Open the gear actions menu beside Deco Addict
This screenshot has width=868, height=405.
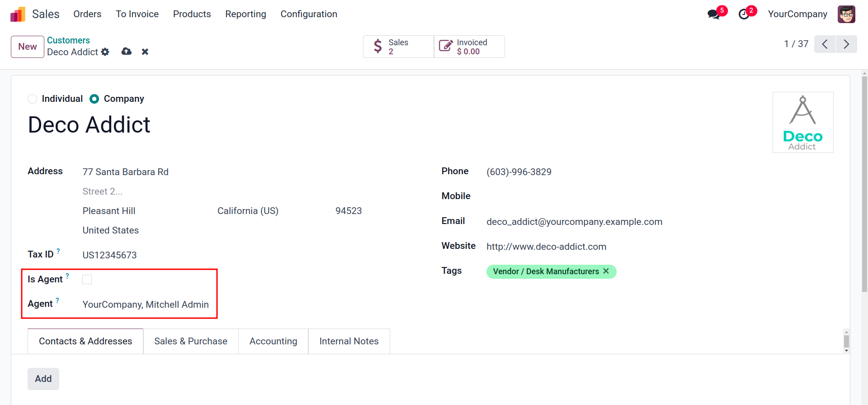tap(105, 52)
